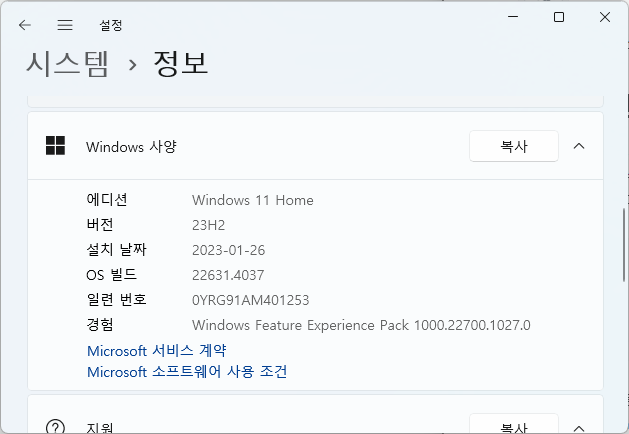Click the Windows 사양 heading text
This screenshot has height=434, width=629.
coord(131,146)
